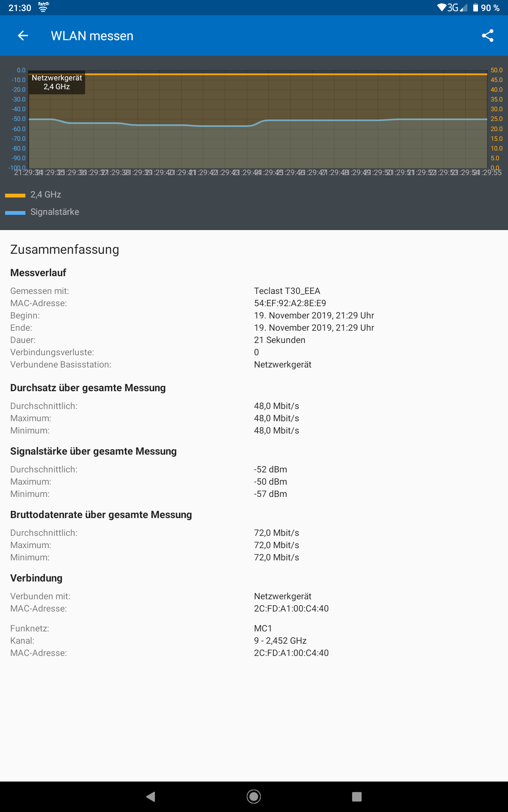Tap the Verbunden mit: label
Viewport: 508px width, 812px height.
(40, 596)
